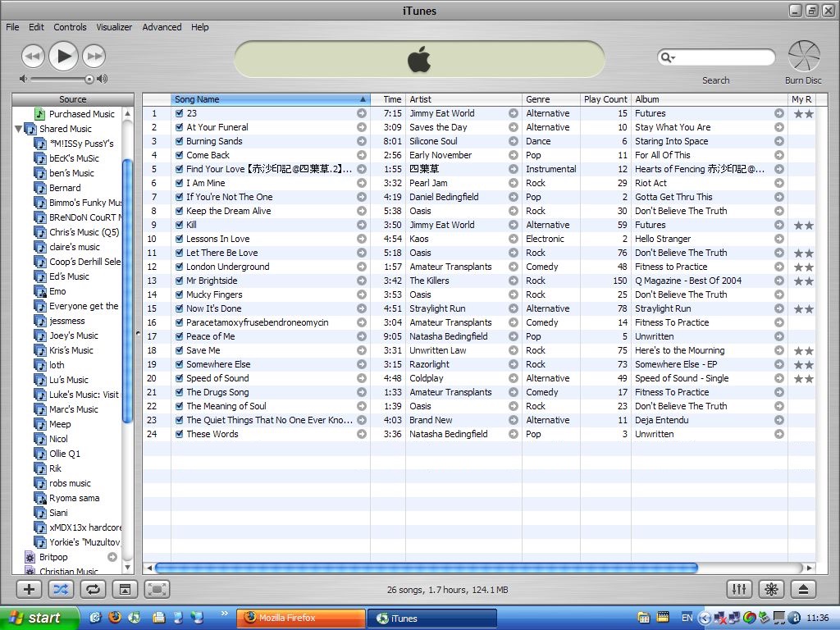Click the eject disc button

803,589
